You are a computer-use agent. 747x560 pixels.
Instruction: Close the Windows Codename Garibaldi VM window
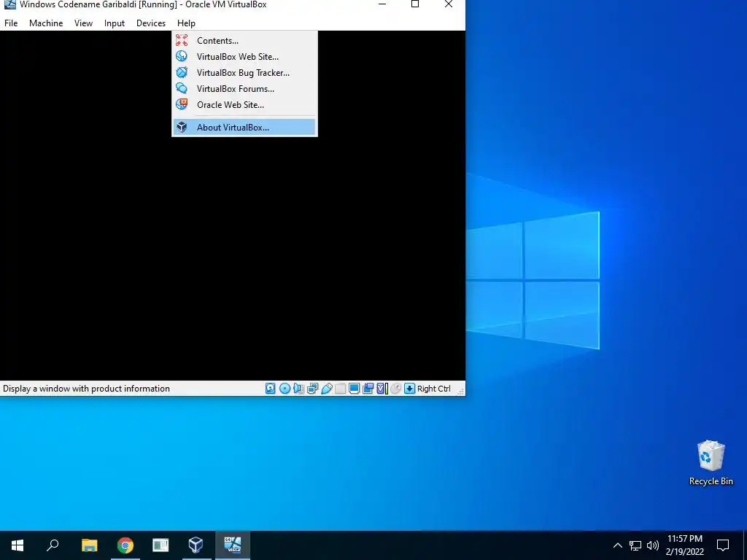click(x=449, y=4)
